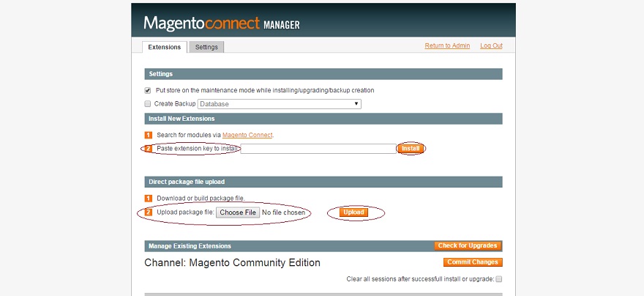Screen dimensions: 644x296
Task: Click the Install button
Action: [411, 149]
